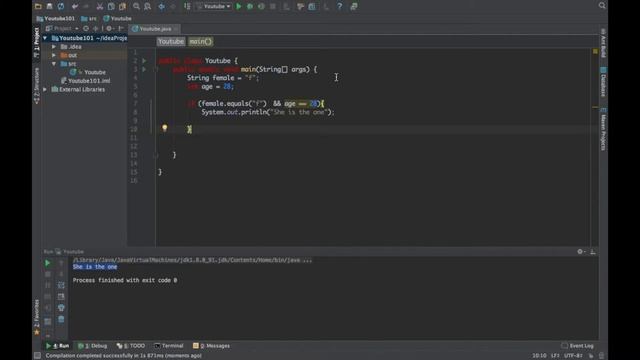Click the Clear All trash icon in Run panel
This screenshot has width=640, height=360.
point(61,319)
